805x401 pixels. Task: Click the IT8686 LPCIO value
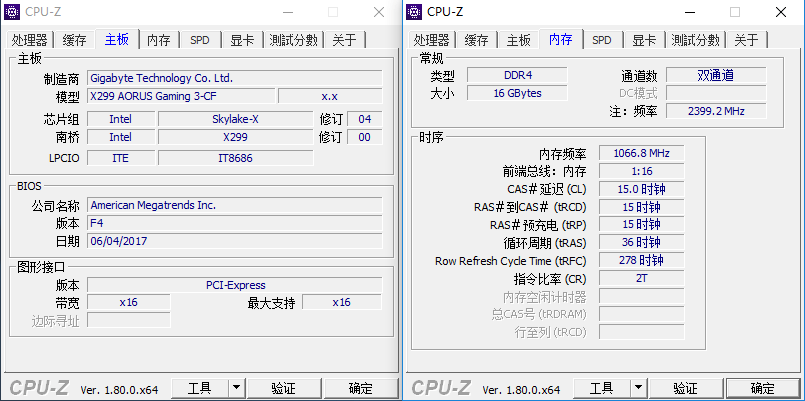[235, 158]
